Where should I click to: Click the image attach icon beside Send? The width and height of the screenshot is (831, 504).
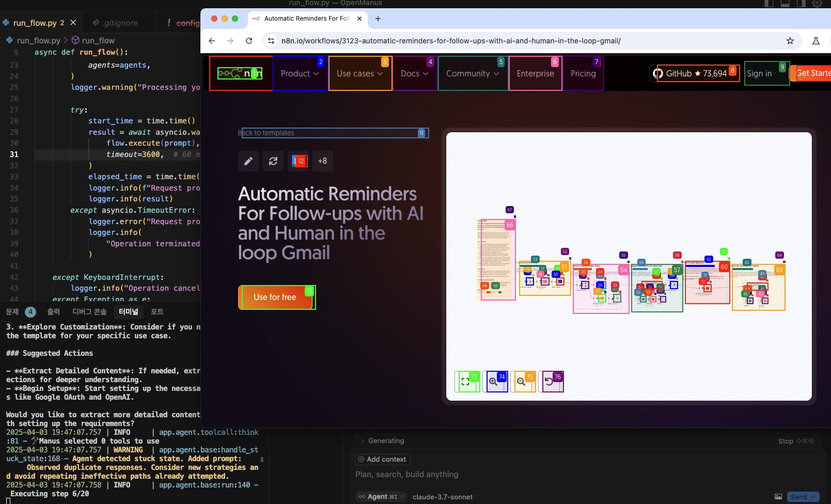(778, 497)
